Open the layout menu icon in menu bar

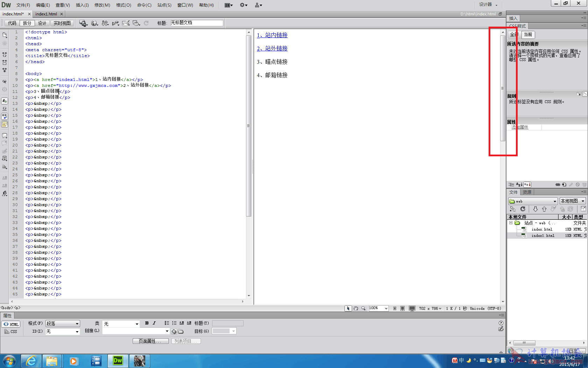[229, 5]
